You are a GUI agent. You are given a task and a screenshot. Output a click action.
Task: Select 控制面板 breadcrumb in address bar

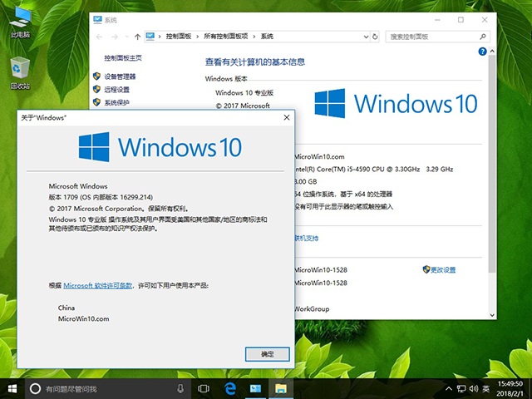(179, 37)
